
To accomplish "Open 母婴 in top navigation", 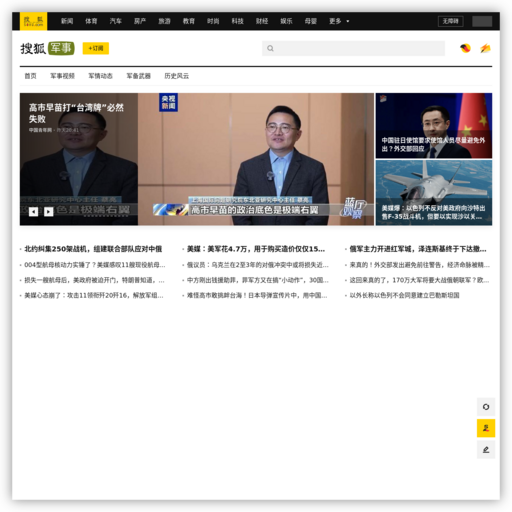I will click(x=310, y=21).
